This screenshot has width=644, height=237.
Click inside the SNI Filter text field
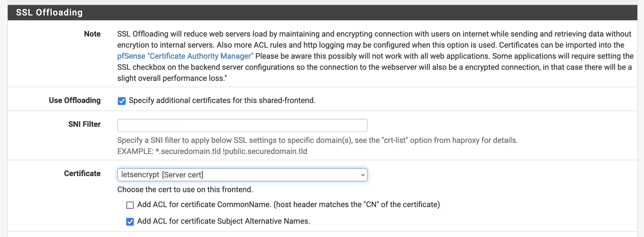(242, 125)
